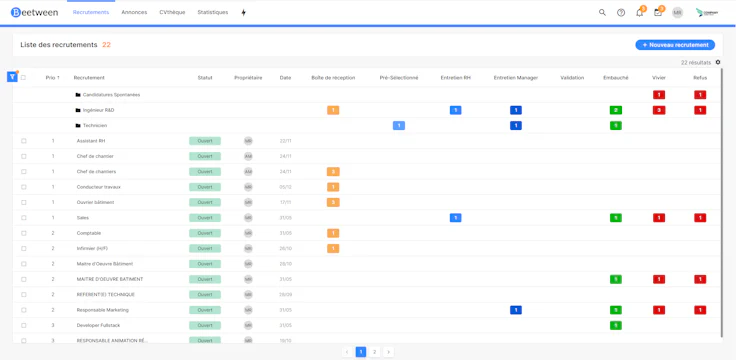The width and height of the screenshot is (736, 360).
Task: Toggle the select-all header checkbox
Action: click(23, 77)
